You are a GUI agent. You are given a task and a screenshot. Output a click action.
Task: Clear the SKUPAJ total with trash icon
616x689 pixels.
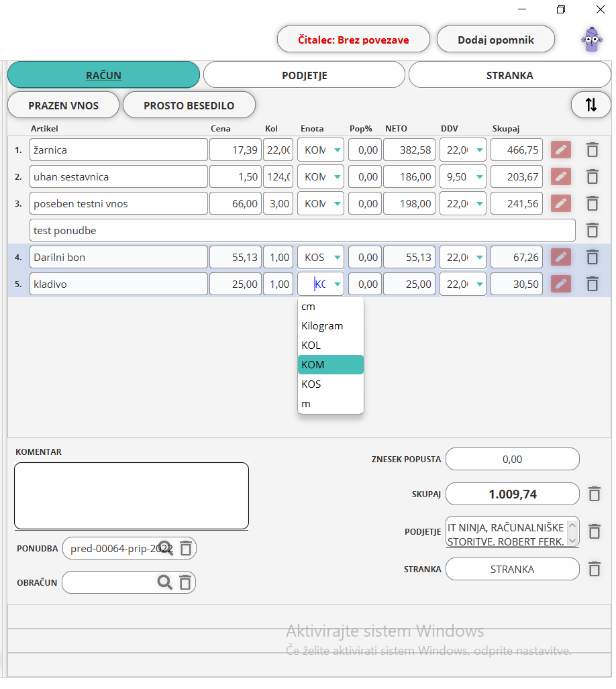pyautogui.click(x=594, y=494)
